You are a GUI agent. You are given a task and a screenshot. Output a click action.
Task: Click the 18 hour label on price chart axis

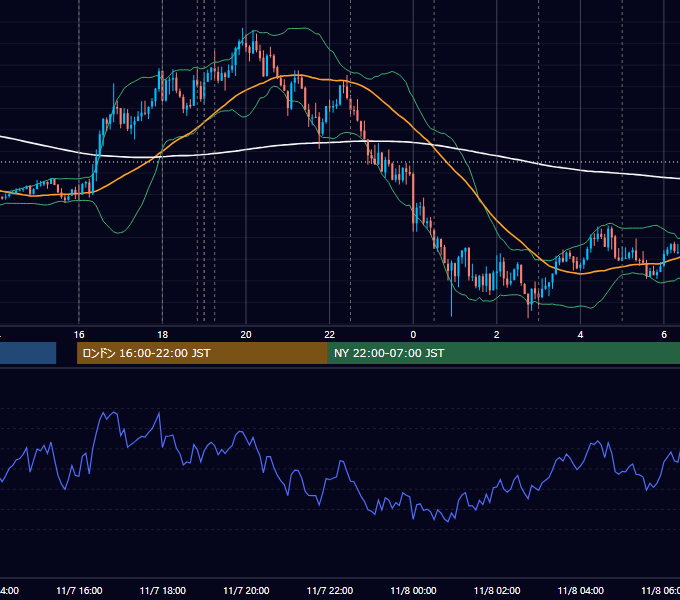pyautogui.click(x=163, y=335)
